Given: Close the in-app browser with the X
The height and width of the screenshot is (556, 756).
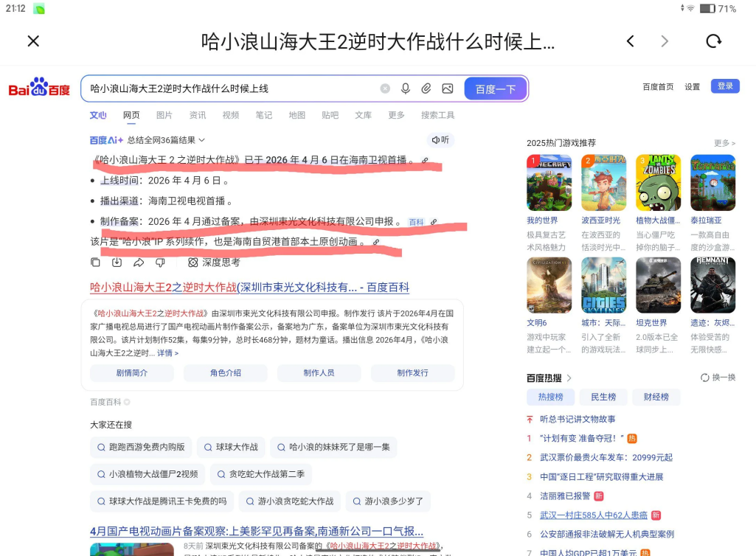Looking at the screenshot, I should pos(33,41).
